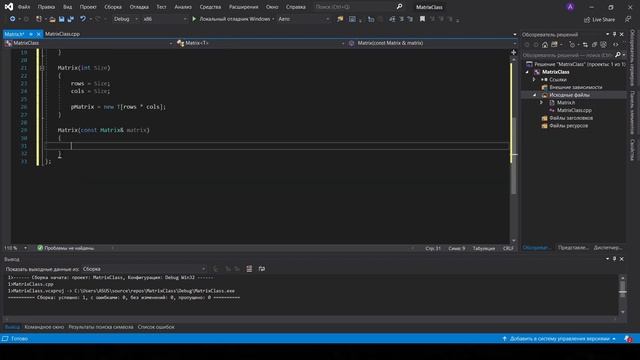Switch to the MatrixClass.cpp tab
640x360 pixels.
pyautogui.click(x=62, y=34)
